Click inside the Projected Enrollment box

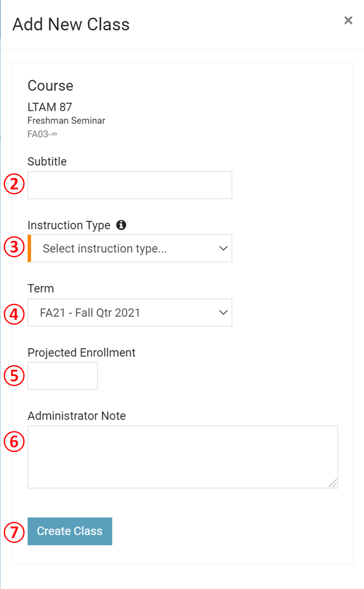pyautogui.click(x=62, y=375)
